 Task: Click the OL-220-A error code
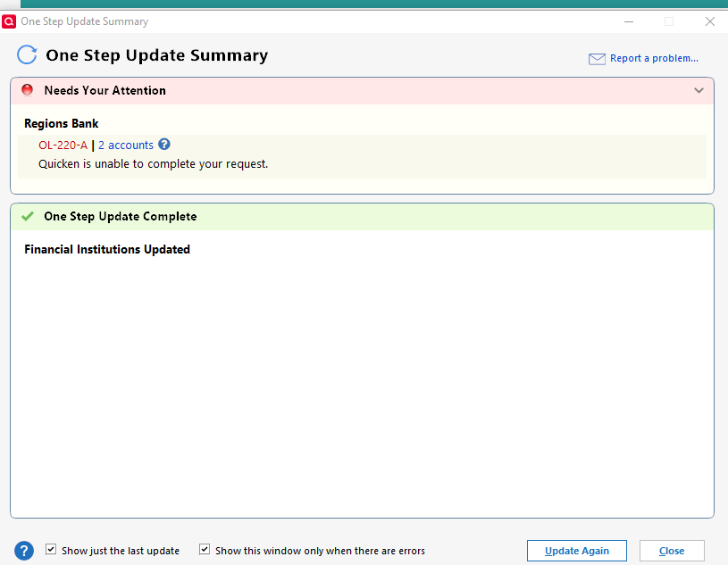point(63,145)
